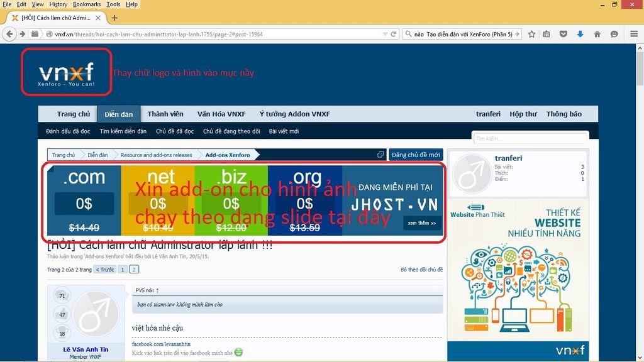Open the Trang chủ navigation tab
The image size is (644, 362).
pos(74,114)
